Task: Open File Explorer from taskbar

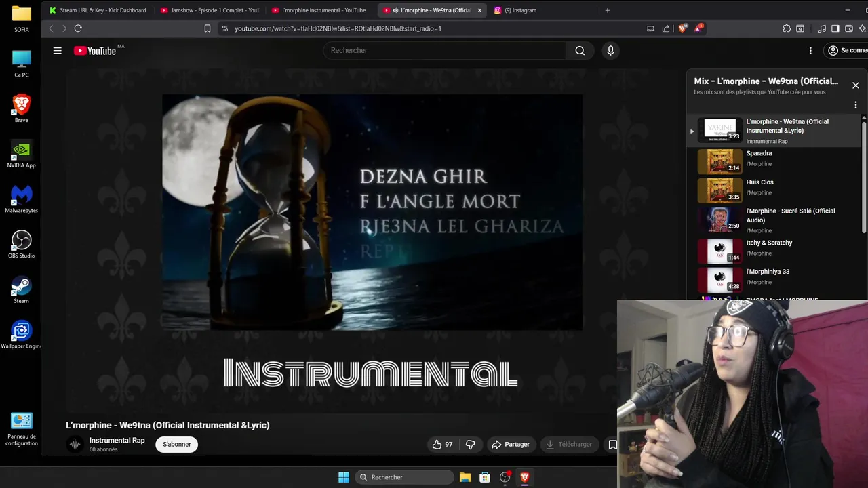Action: (x=465, y=477)
